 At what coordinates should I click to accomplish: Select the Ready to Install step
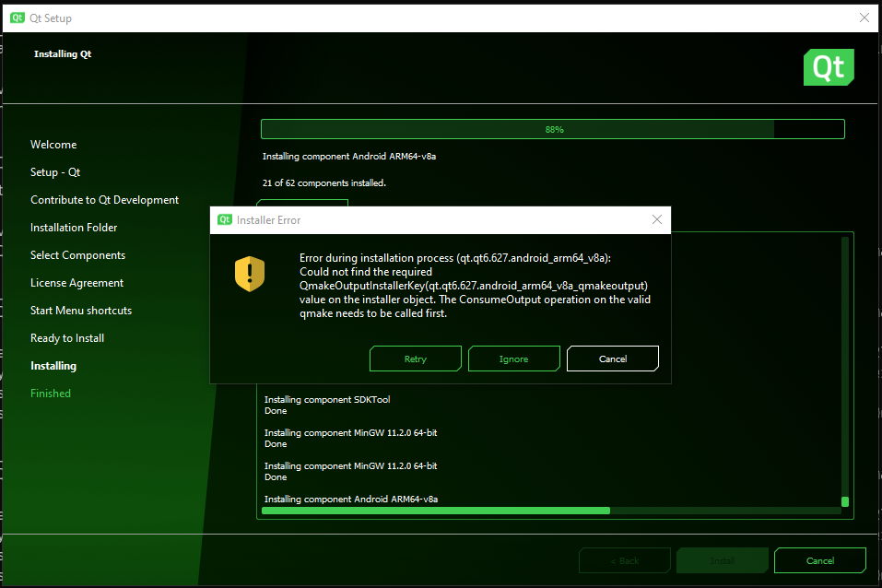pos(67,338)
